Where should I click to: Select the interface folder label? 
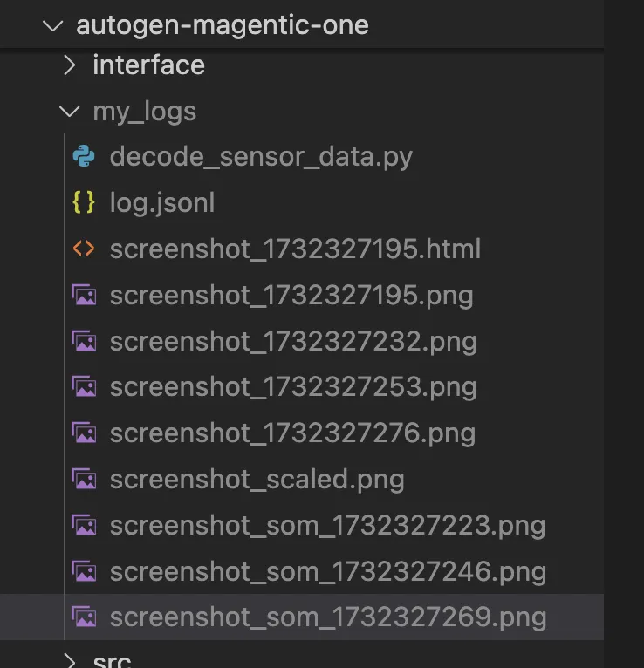(x=148, y=65)
